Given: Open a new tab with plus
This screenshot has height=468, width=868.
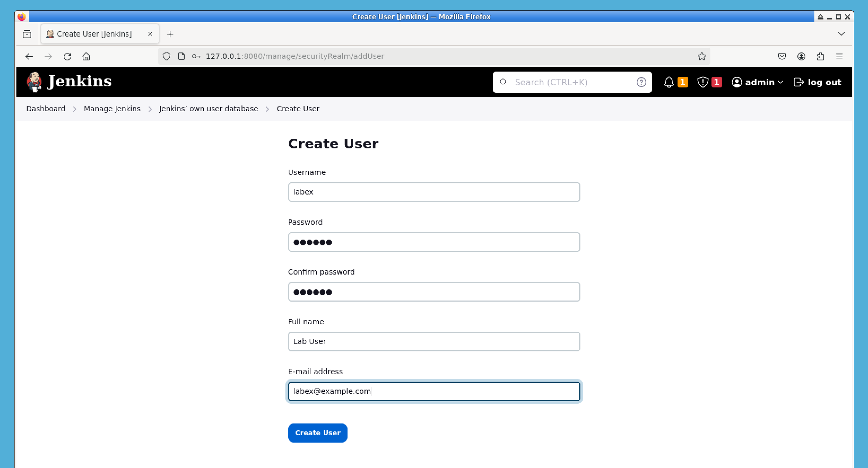Looking at the screenshot, I should coord(170,34).
